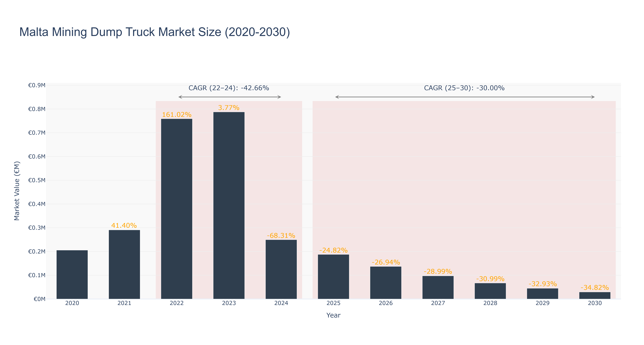Click the -24.82% growth label
The width and height of the screenshot is (644, 345).
pos(333,250)
